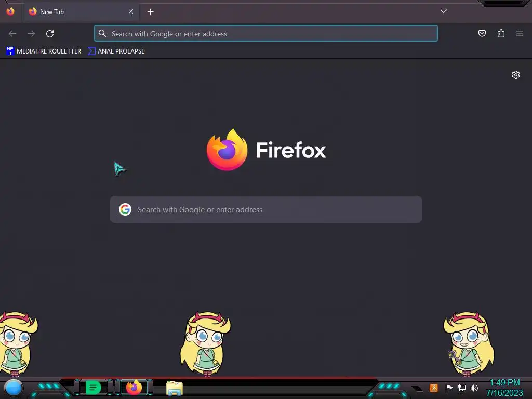Click the orange Java tray icon

[x=434, y=388]
